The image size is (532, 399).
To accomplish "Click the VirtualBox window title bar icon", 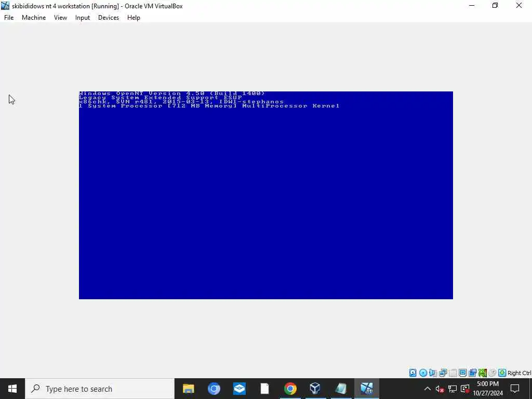I will point(5,6).
